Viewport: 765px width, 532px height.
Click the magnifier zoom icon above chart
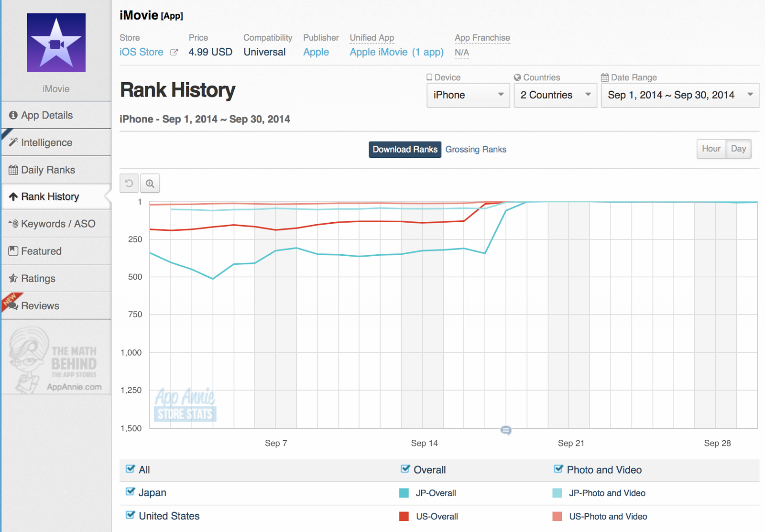click(150, 183)
